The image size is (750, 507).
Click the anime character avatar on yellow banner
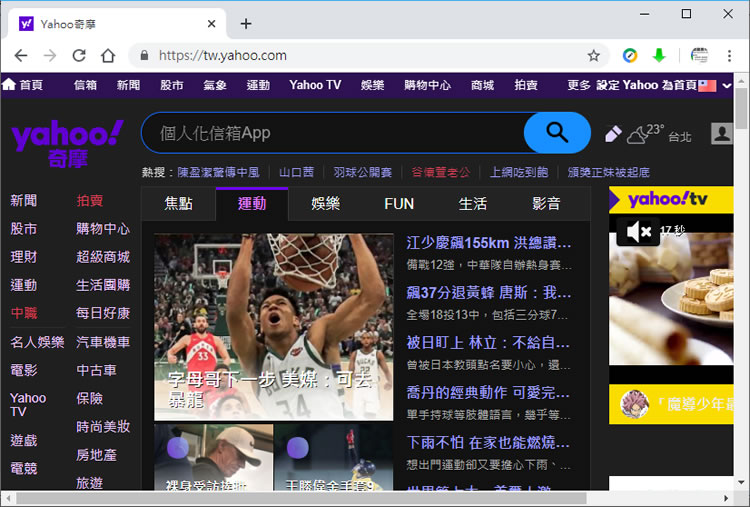634,404
